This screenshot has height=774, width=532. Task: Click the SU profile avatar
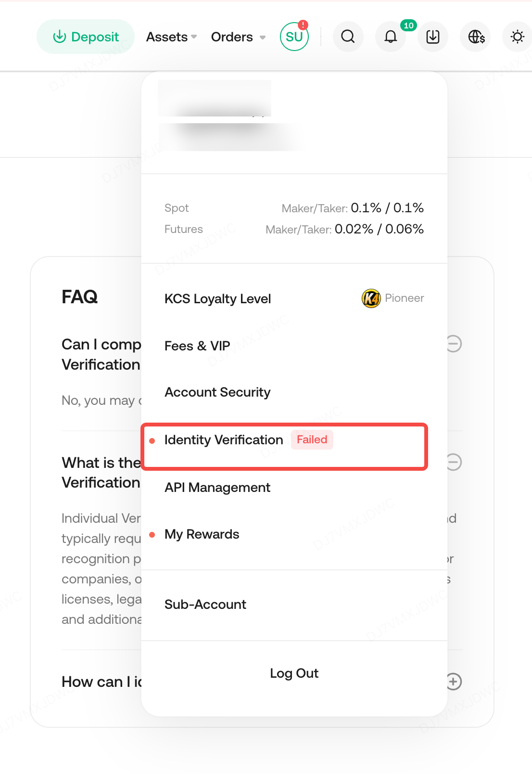[x=294, y=37]
